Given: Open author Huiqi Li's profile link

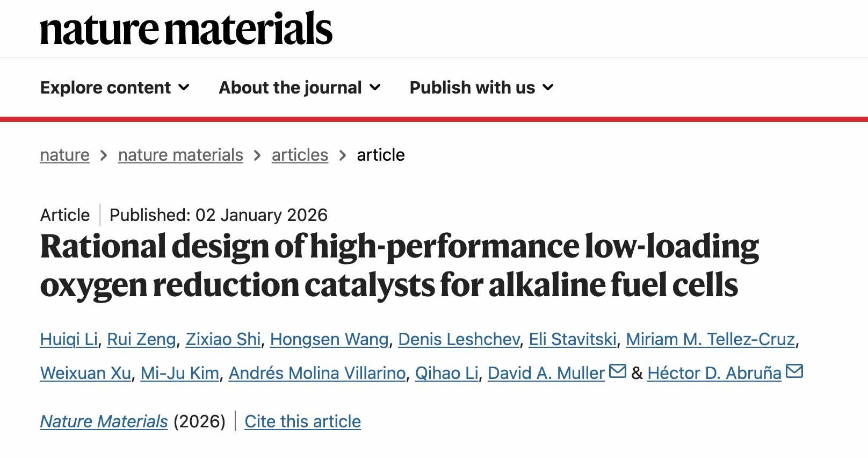Looking at the screenshot, I should click(x=69, y=340).
